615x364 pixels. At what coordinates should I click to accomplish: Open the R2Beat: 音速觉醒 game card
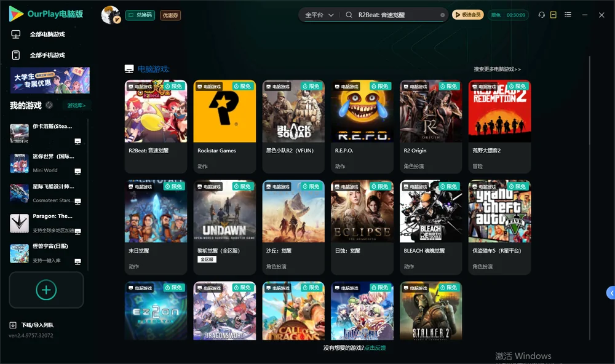tap(156, 126)
